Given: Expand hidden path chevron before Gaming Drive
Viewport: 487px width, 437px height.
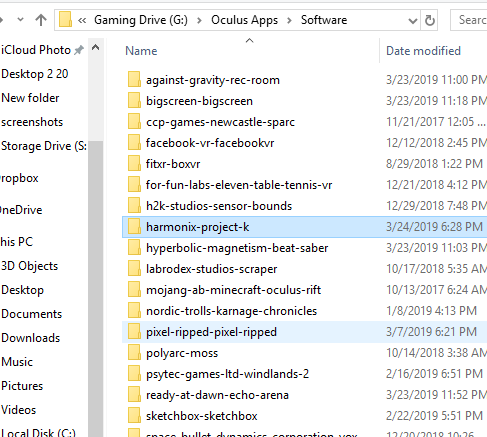Looking at the screenshot, I should pyautogui.click(x=82, y=21).
